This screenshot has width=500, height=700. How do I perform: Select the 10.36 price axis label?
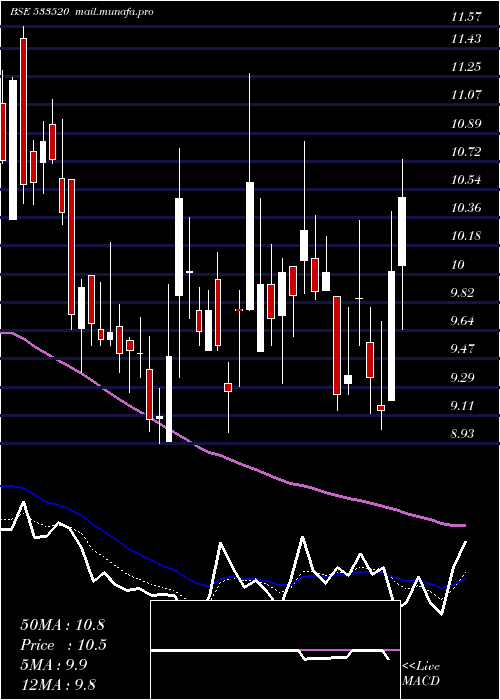466,208
